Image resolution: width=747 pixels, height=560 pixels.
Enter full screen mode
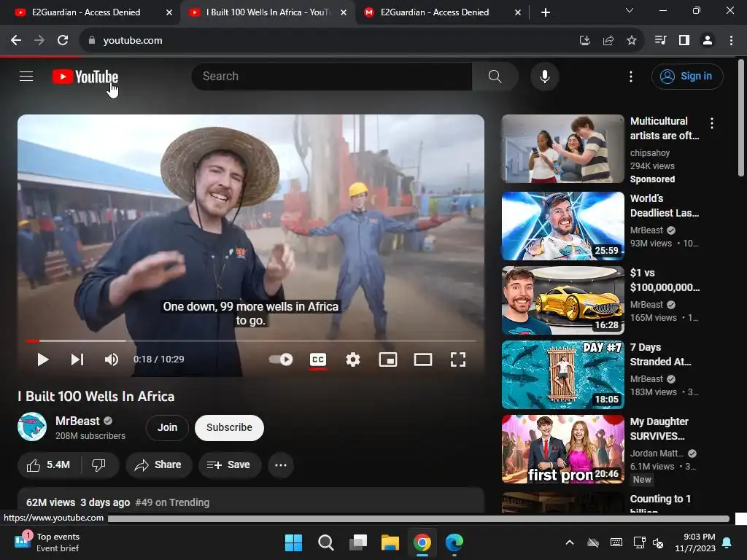pyautogui.click(x=458, y=359)
